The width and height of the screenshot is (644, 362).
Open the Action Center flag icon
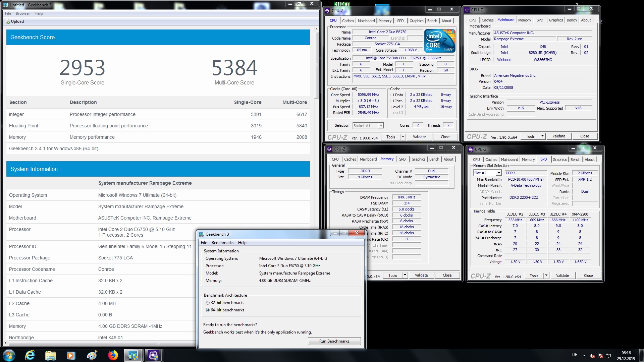click(600, 356)
